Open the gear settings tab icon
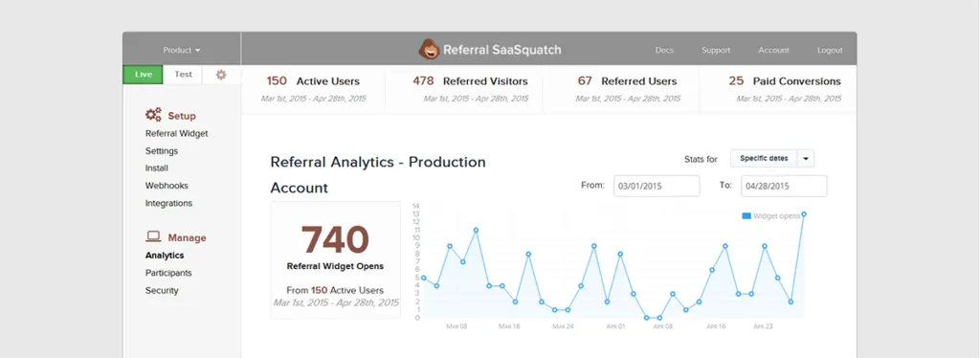The image size is (980, 358). 221,75
